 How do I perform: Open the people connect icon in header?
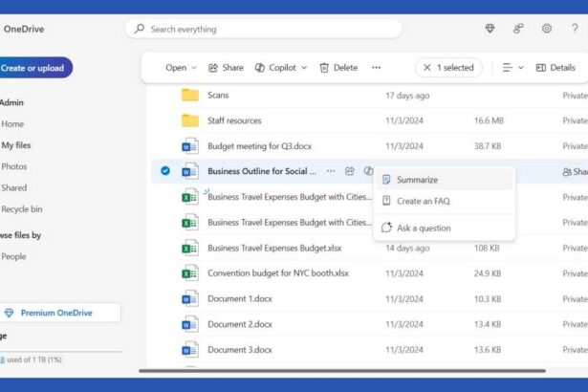518,29
